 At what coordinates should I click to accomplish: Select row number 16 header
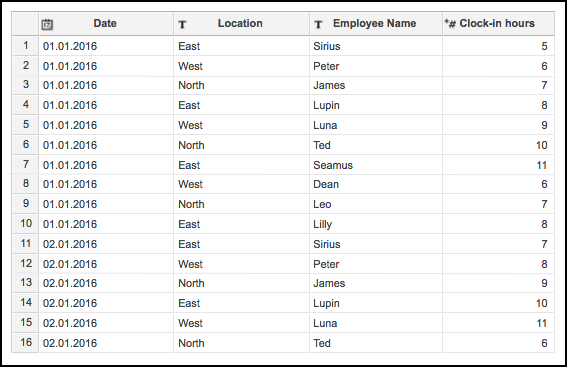click(25, 343)
